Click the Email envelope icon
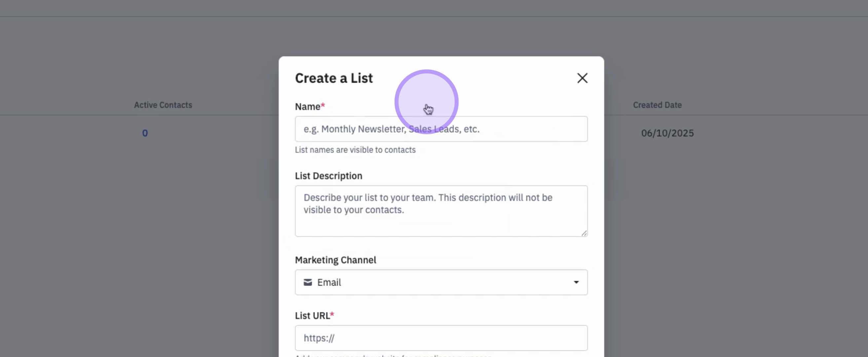This screenshot has width=868, height=357. click(x=307, y=282)
